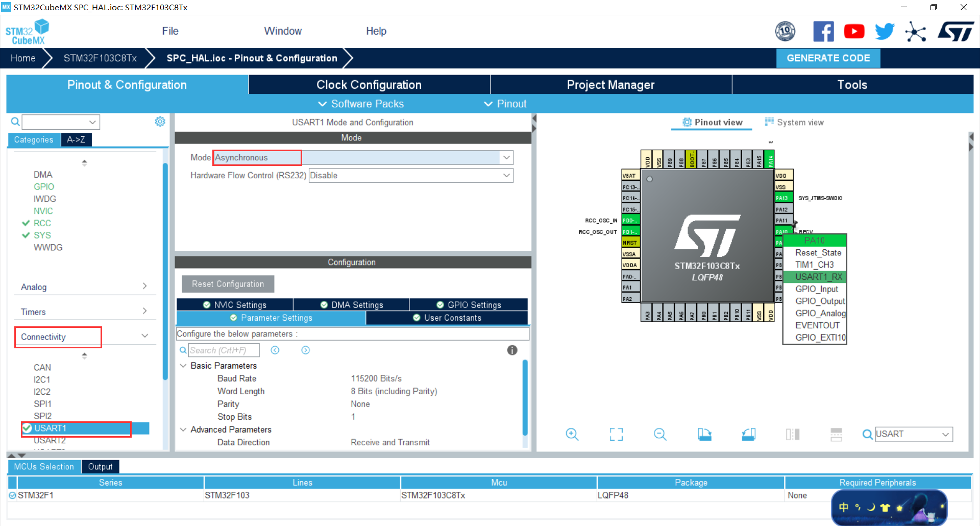The image size is (980, 526).
Task: Click the STM32CubeMX logo
Action: 28,32
